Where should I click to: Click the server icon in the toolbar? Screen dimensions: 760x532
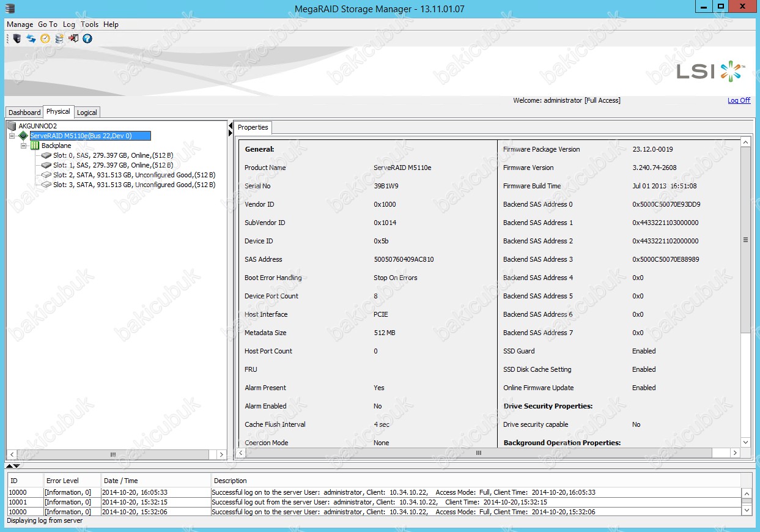(17, 39)
